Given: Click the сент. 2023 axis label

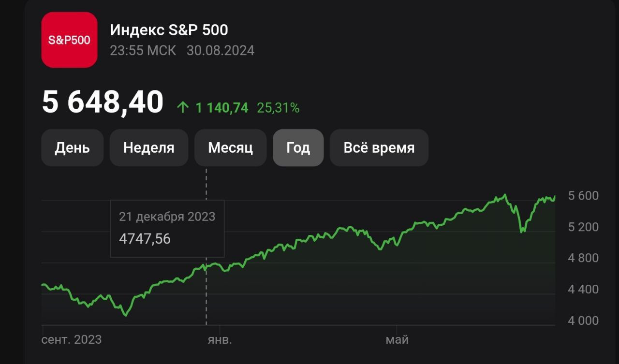Looking at the screenshot, I should pos(72,339).
